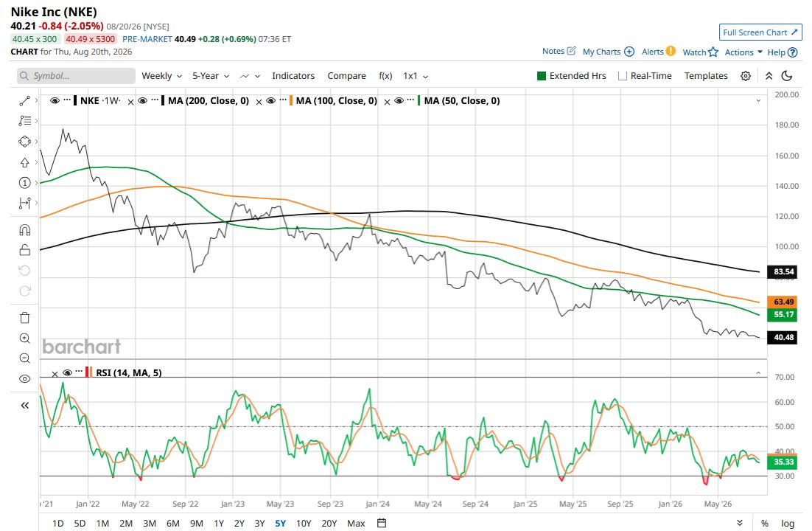Click the MA 50 green color swatch
The image size is (812, 531).
419,100
